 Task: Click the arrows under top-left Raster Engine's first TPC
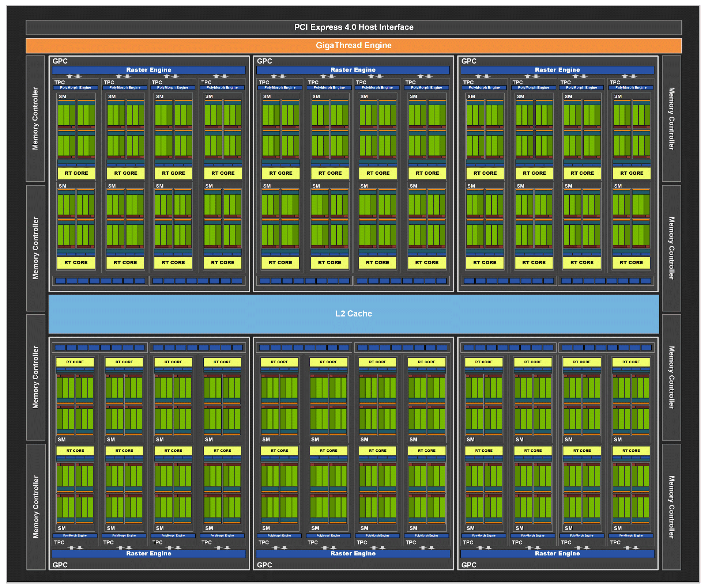coord(74,76)
